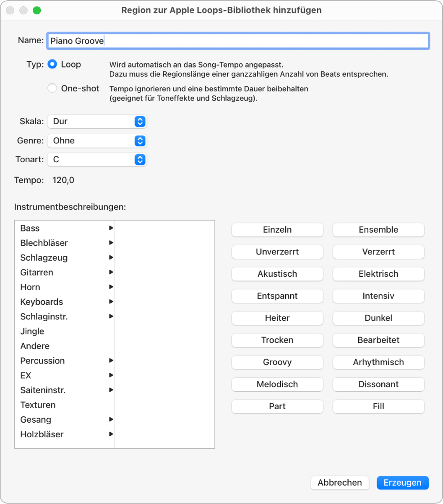
Task: Select the Loop type radio button
Action: 52,65
